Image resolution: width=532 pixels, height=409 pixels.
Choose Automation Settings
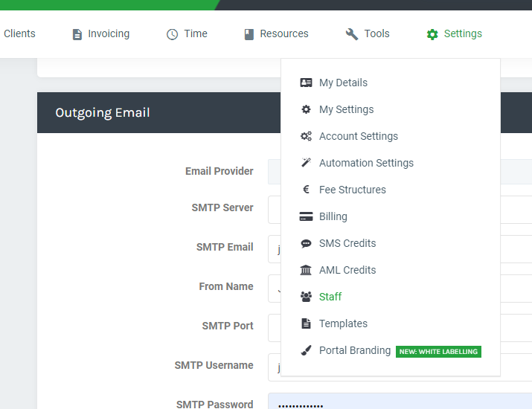pos(366,163)
